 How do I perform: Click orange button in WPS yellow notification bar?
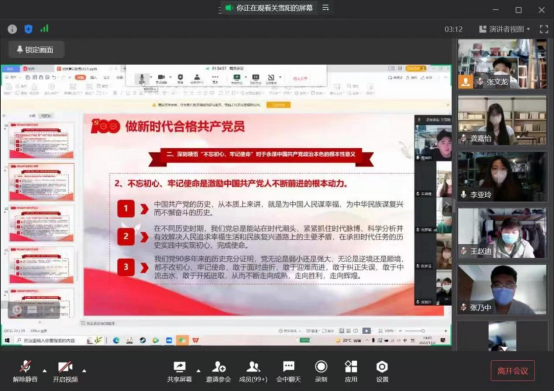click(x=278, y=105)
